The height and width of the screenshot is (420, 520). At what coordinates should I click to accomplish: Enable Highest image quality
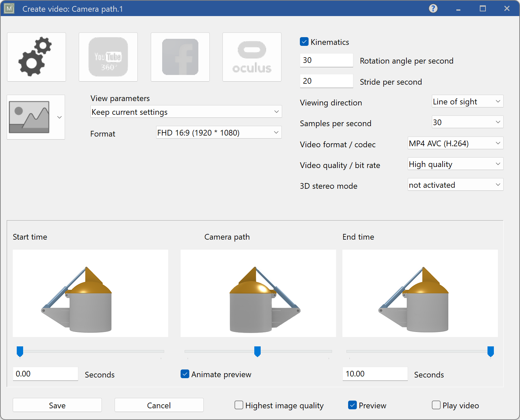coord(239,405)
